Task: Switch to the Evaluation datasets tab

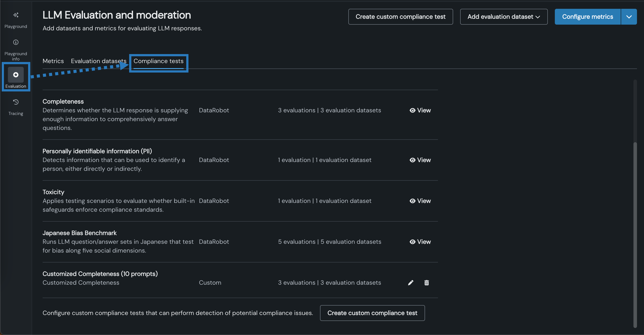Action: 98,61
